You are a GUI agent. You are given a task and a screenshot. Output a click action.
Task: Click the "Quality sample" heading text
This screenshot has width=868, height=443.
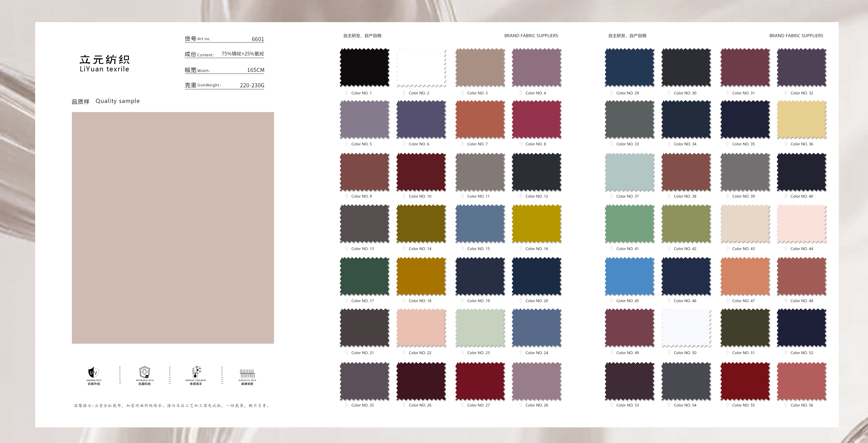point(118,101)
